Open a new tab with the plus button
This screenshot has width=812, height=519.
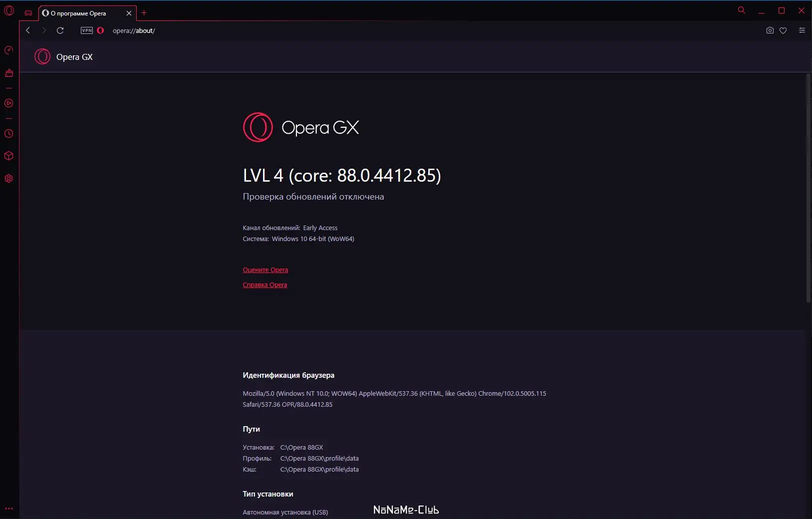point(144,13)
